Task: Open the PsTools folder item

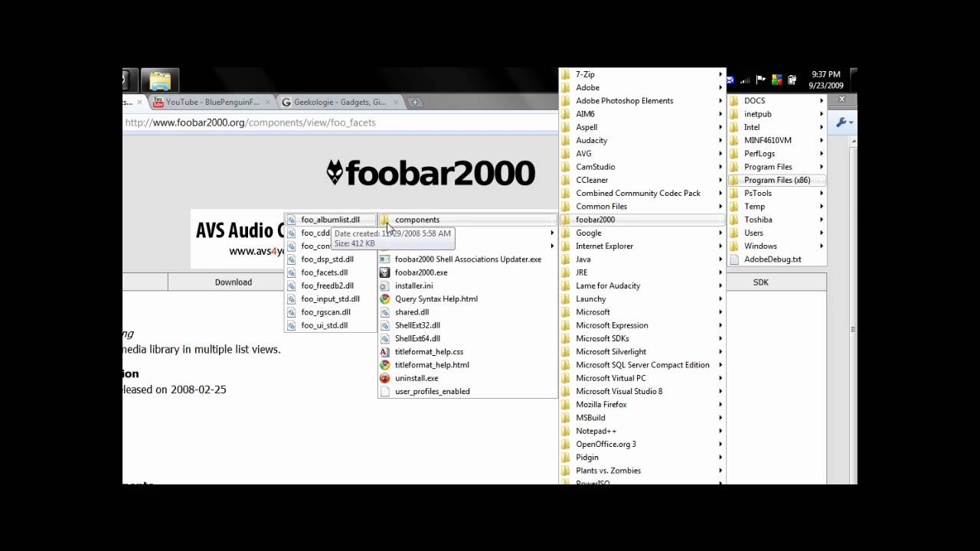Action: click(x=777, y=194)
